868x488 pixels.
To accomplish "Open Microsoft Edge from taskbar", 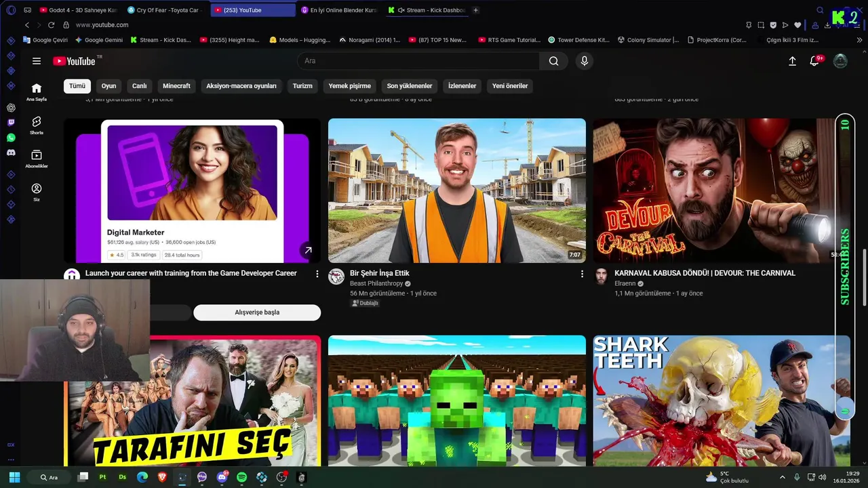I will (142, 477).
